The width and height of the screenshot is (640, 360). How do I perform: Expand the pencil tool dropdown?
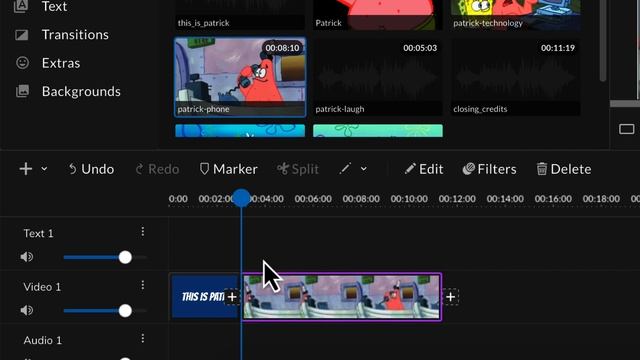pyautogui.click(x=364, y=169)
